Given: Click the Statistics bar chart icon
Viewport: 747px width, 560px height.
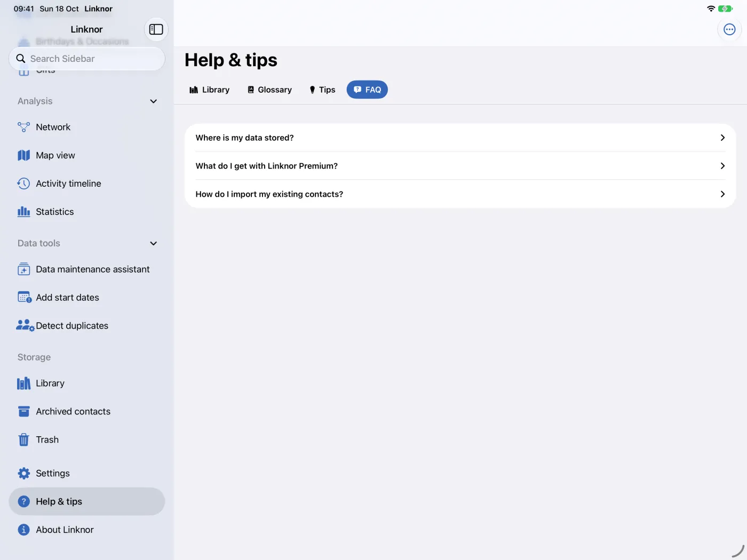Looking at the screenshot, I should tap(23, 212).
